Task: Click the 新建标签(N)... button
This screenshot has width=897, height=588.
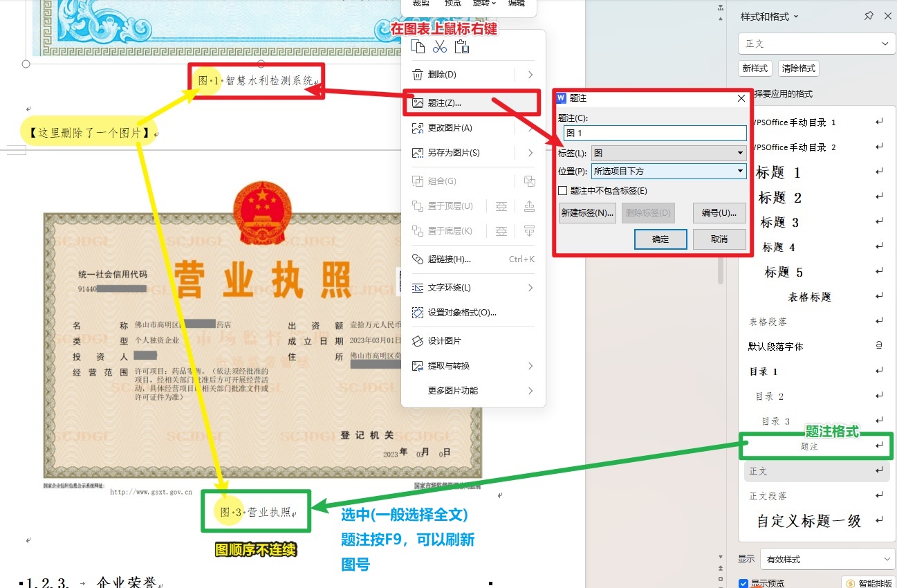Action: [x=587, y=213]
